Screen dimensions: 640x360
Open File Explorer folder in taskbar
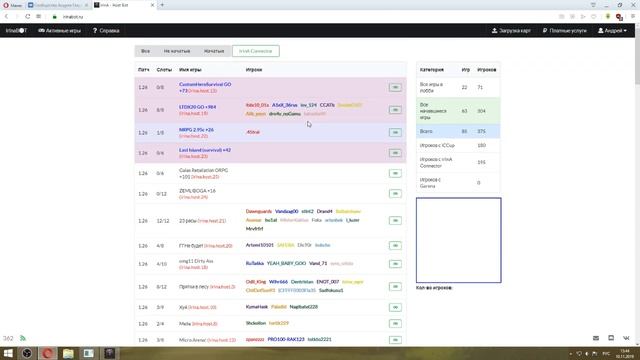pyautogui.click(x=68, y=353)
